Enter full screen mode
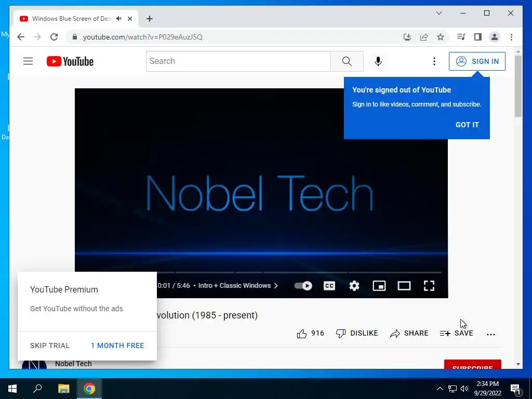532x399 pixels. [429, 286]
